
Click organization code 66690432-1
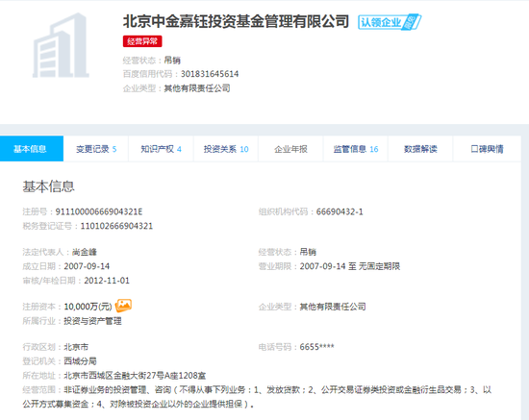click(340, 211)
